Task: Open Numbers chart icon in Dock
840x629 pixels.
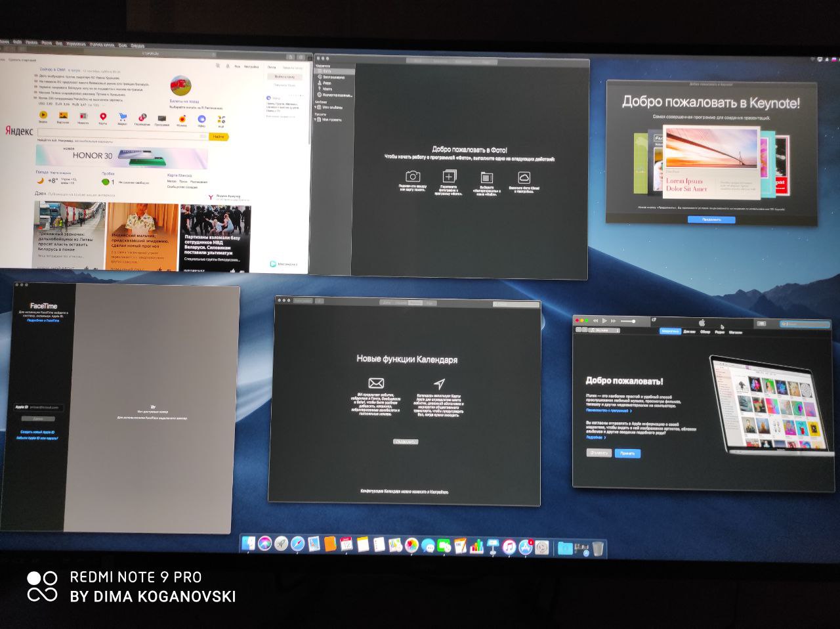Action: pos(476,546)
